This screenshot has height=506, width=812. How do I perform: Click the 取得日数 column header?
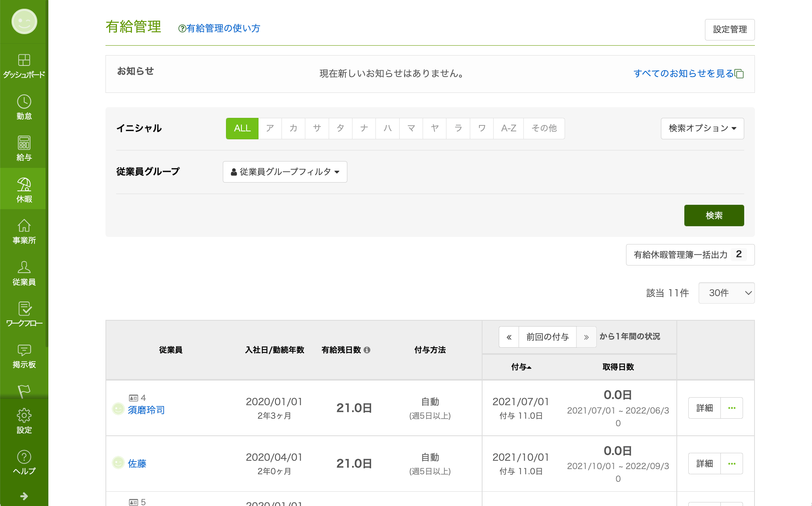click(x=618, y=367)
